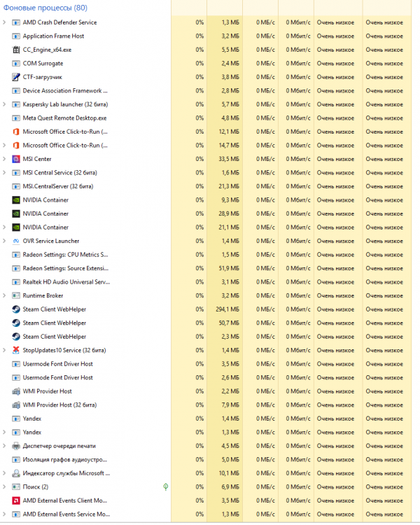Click Steam WebHelper icon using 294,1 МБ
The image size is (420, 525).
click(x=15, y=309)
